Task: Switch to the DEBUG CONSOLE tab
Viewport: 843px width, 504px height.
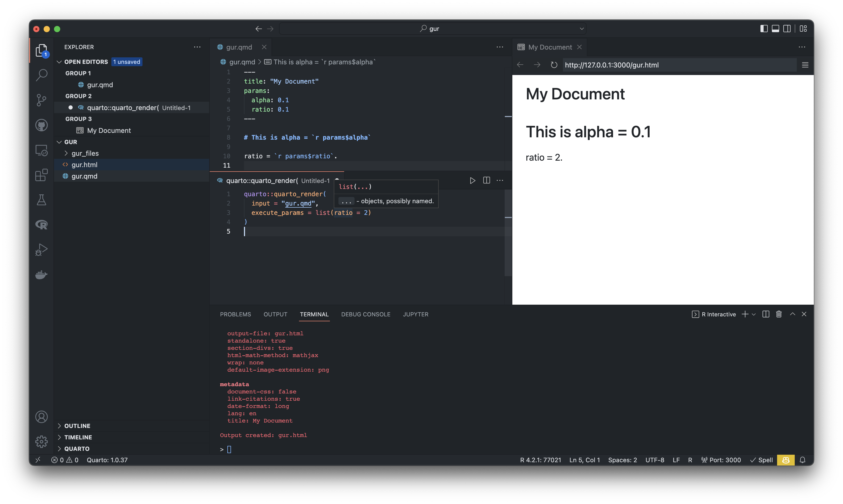Action: tap(365, 314)
